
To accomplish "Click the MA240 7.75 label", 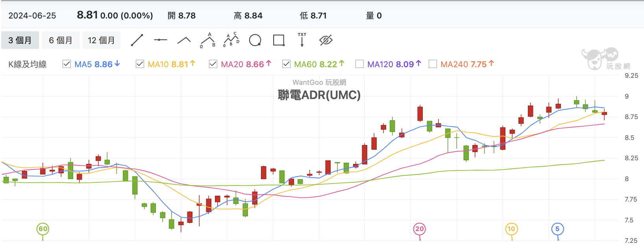I will (x=467, y=64).
